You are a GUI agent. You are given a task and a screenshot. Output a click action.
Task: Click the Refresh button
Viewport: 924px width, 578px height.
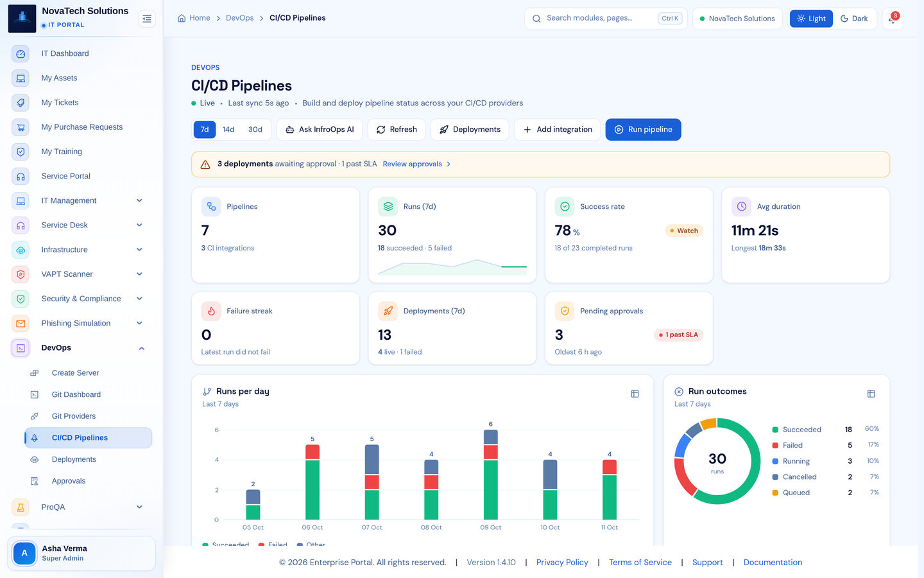(397, 130)
